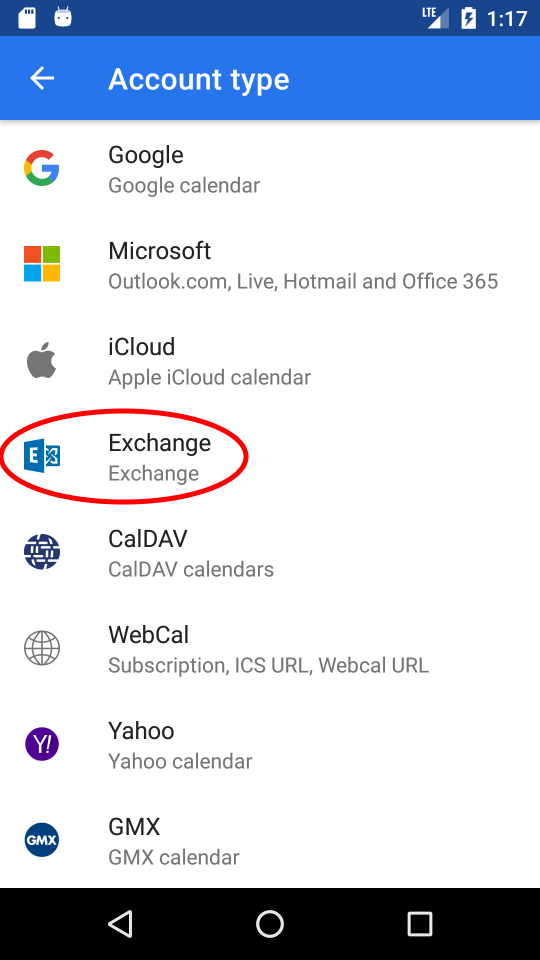
Task: Tap Android home circle button
Action: point(270,923)
